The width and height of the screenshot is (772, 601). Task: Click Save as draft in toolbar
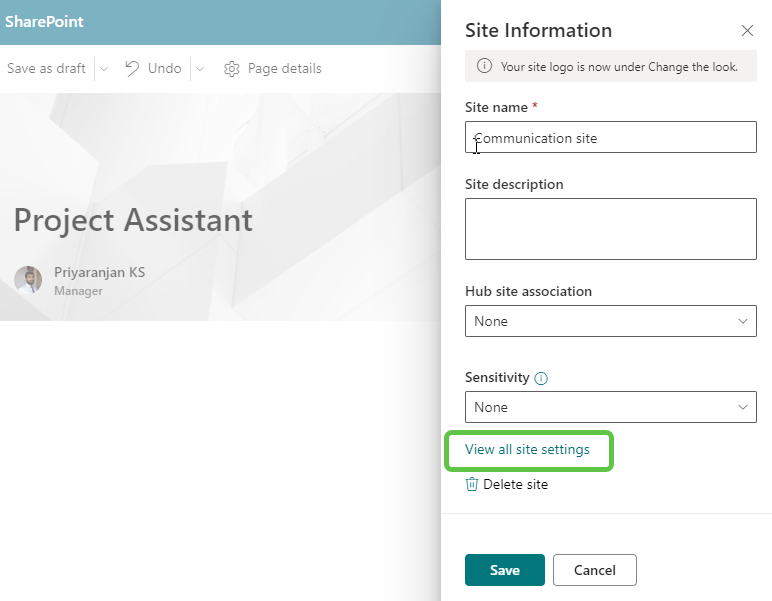pyautogui.click(x=46, y=69)
